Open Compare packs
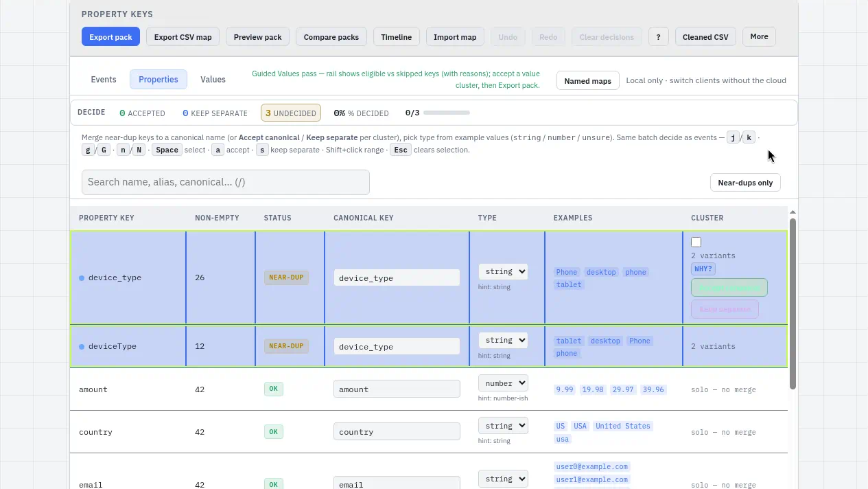Screen dimensions: 868x489 [x=331, y=37]
